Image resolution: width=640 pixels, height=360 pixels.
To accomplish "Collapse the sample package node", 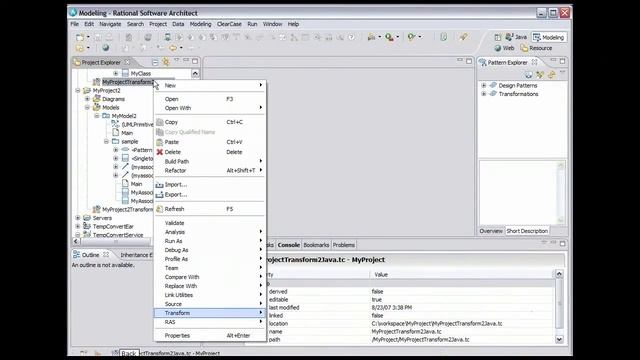I will click(106, 141).
